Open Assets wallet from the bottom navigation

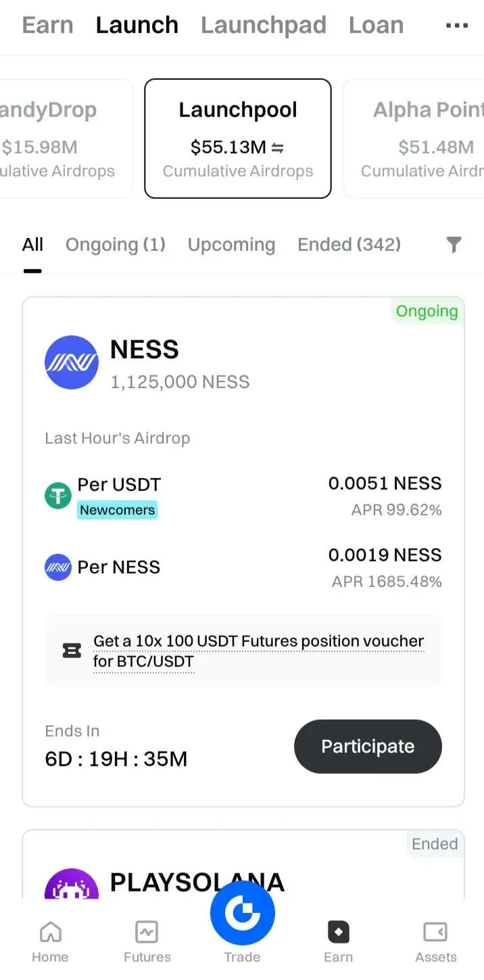[x=435, y=942]
